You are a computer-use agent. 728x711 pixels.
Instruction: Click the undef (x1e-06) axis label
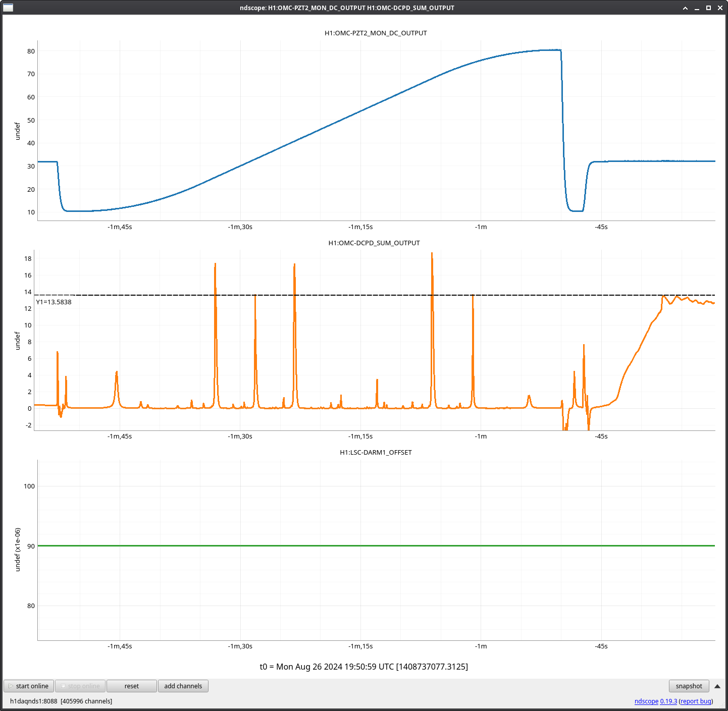pyautogui.click(x=18, y=550)
